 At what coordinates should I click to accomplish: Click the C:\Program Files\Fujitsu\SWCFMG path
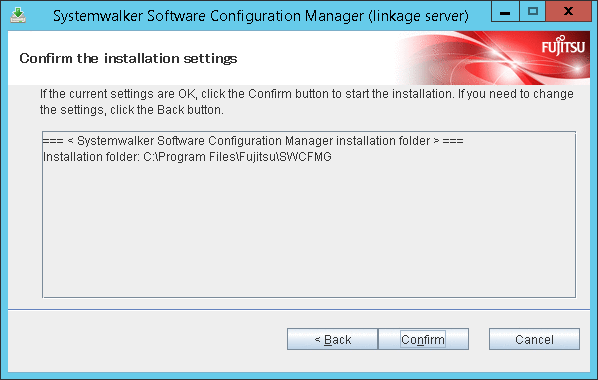coord(237,157)
